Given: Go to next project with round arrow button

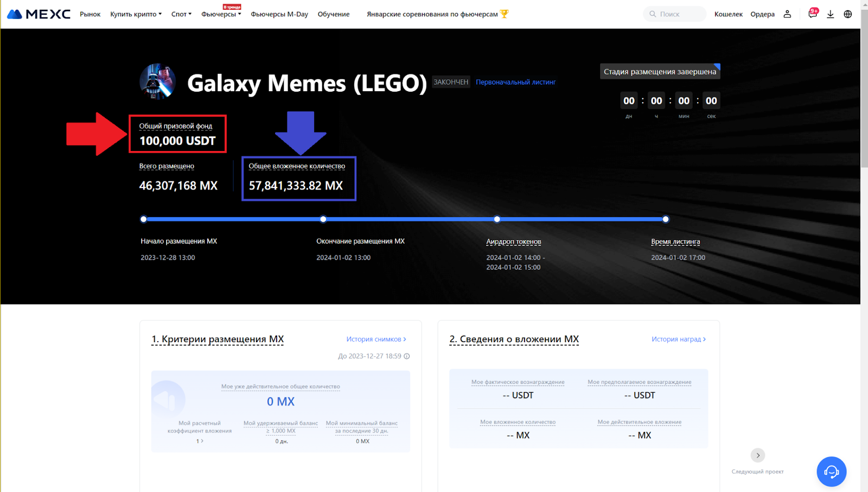Looking at the screenshot, I should pos(758,455).
